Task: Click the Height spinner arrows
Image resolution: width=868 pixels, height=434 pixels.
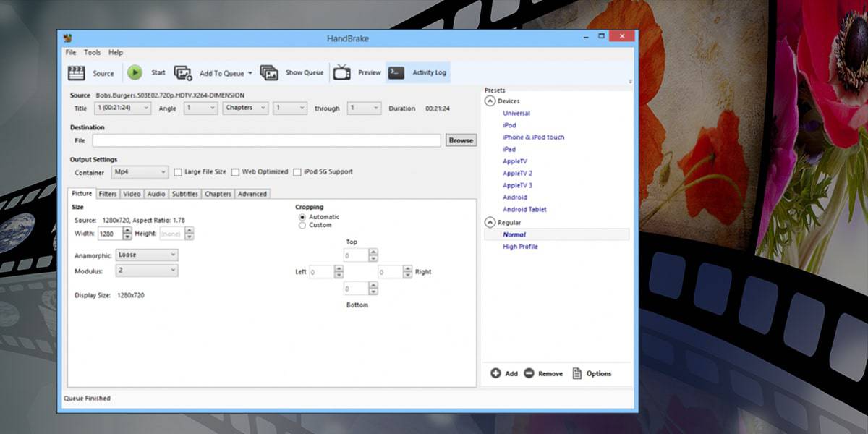Action: point(190,234)
